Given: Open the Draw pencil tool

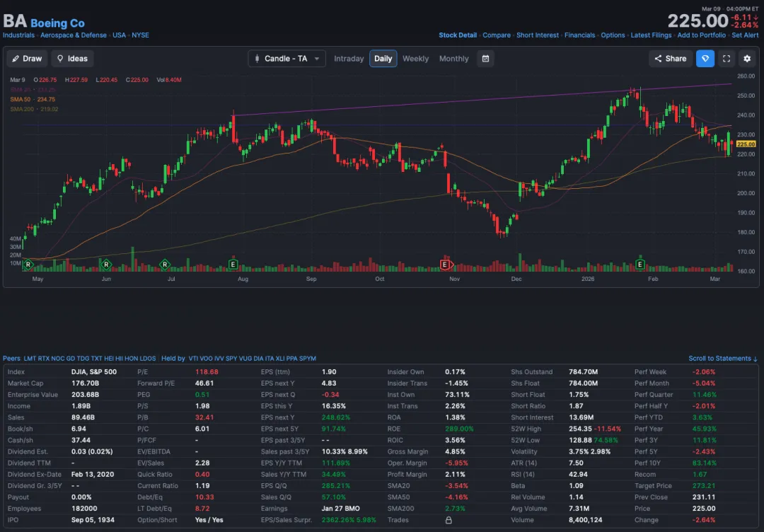Looking at the screenshot, I should click(x=28, y=59).
